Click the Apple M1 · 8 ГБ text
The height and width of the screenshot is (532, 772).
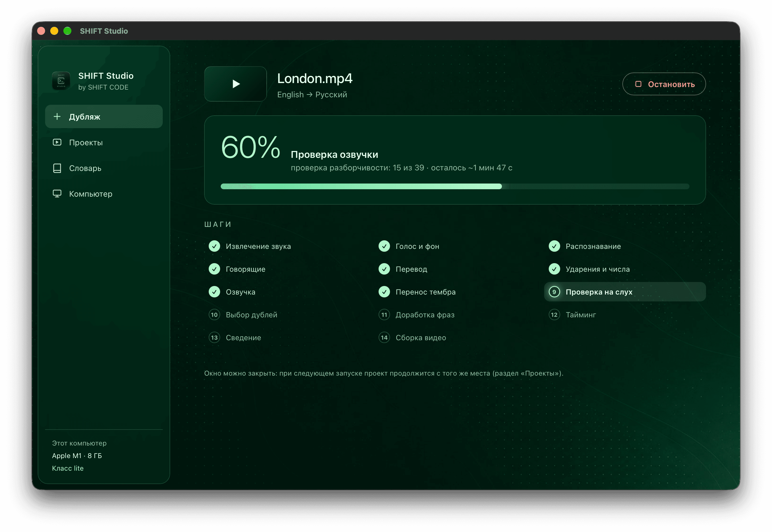point(77,456)
